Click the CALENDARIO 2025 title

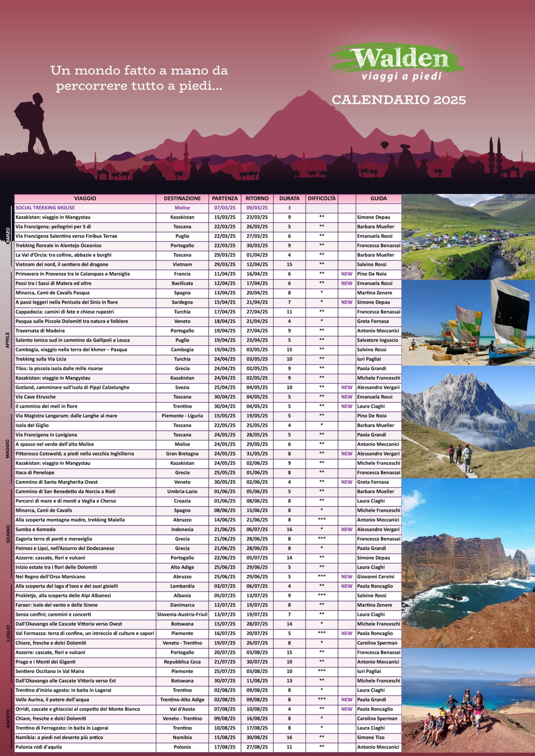[x=399, y=100]
